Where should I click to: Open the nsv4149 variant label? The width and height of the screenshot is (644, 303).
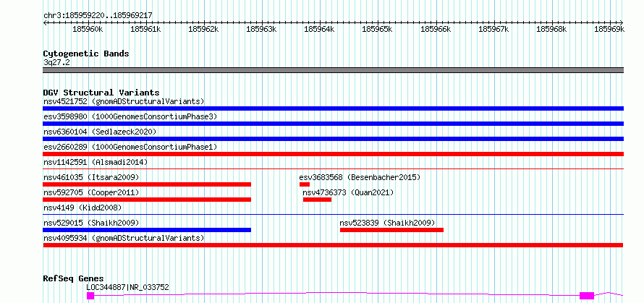pos(82,208)
